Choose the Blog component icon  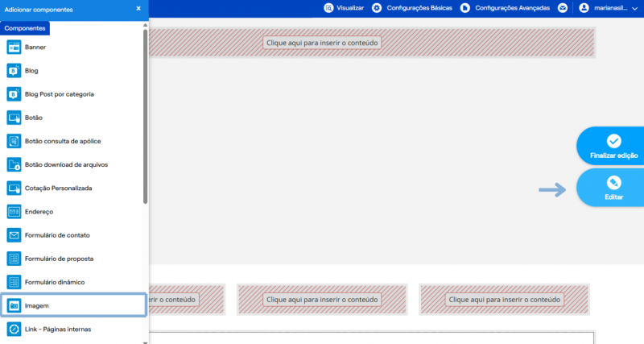14,71
